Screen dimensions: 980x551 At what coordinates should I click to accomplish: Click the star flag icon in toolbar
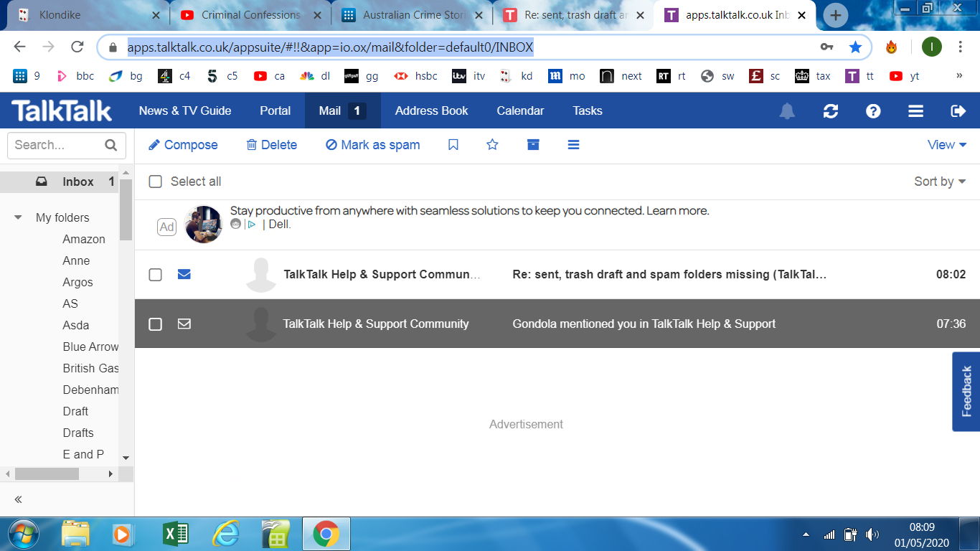point(492,144)
